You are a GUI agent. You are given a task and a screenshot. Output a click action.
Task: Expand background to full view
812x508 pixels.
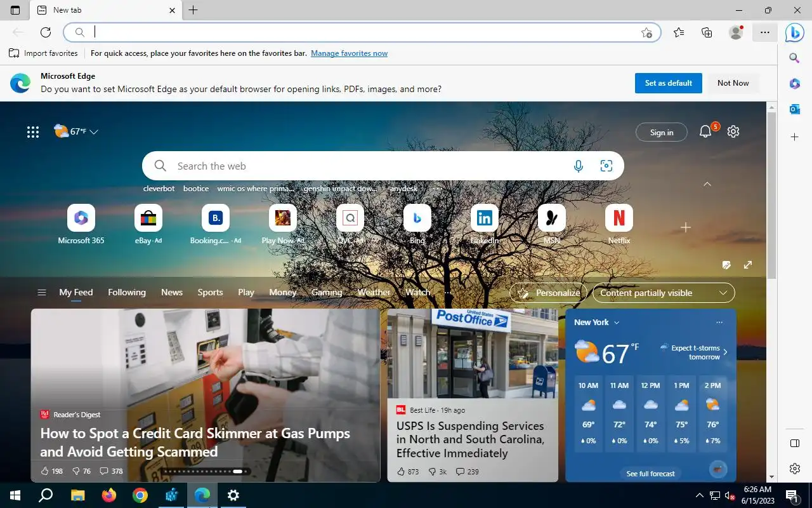coord(748,265)
